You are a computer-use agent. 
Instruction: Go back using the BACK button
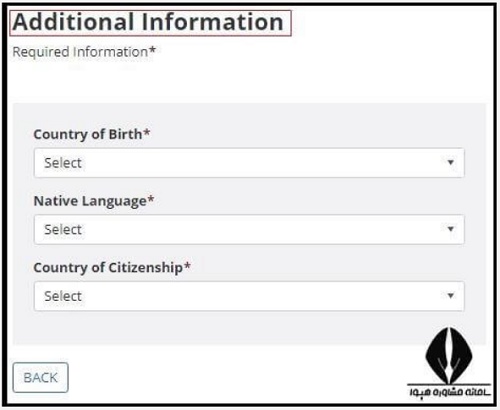click(41, 377)
